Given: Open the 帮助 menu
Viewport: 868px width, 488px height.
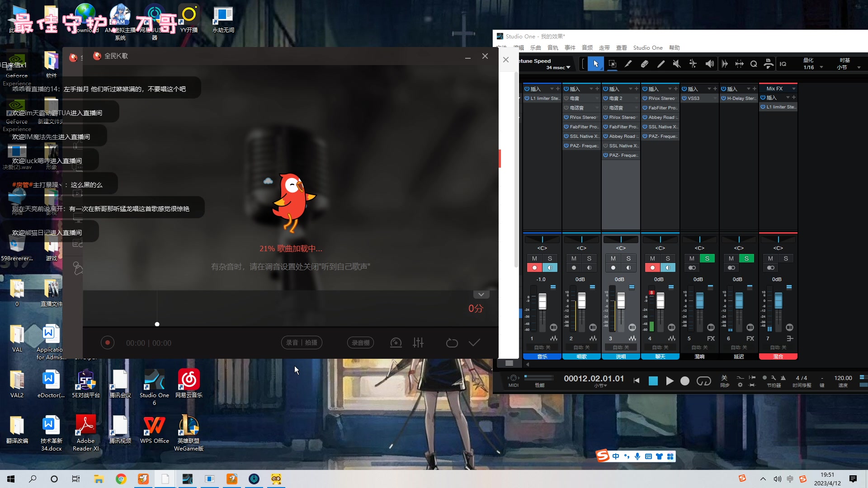Looking at the screenshot, I should pyautogui.click(x=674, y=47).
